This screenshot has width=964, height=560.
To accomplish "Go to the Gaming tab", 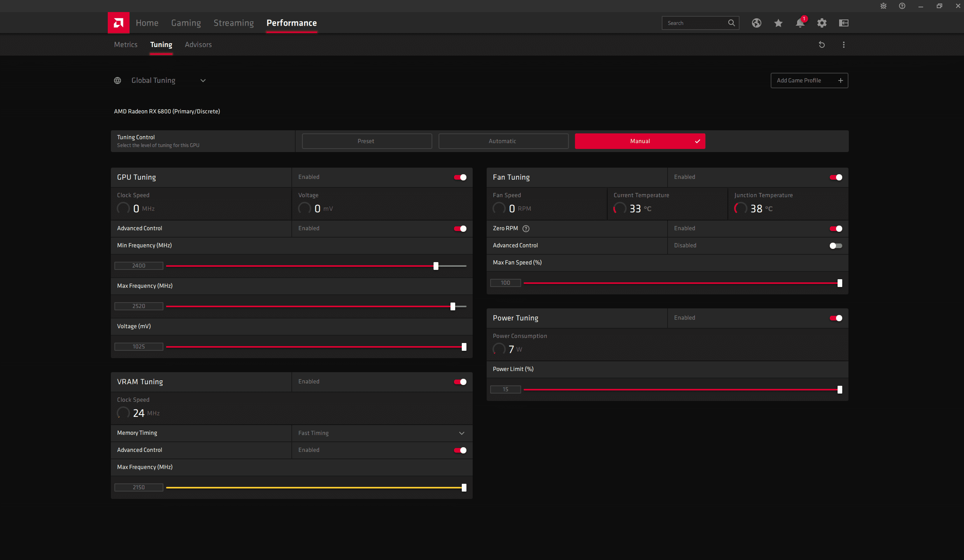I will 186,23.
